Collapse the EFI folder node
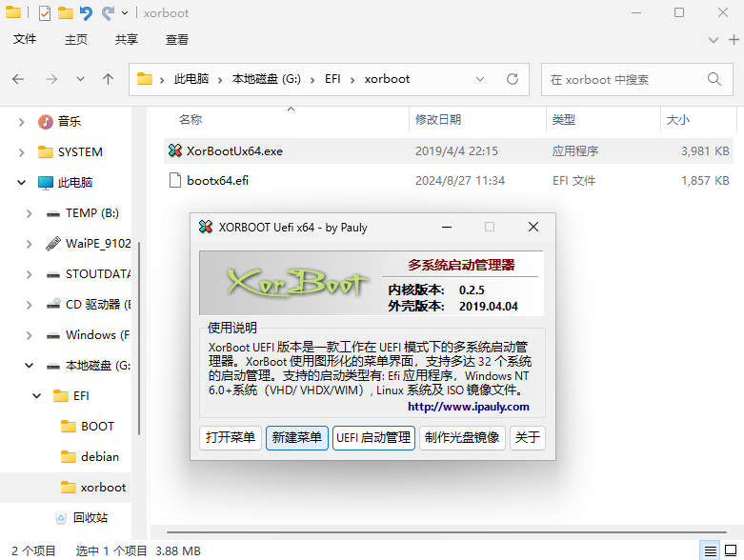The height and width of the screenshot is (560, 744). click(x=36, y=395)
